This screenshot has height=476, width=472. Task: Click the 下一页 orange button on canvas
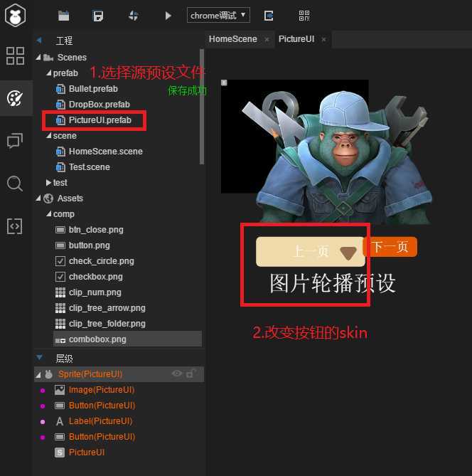click(390, 247)
